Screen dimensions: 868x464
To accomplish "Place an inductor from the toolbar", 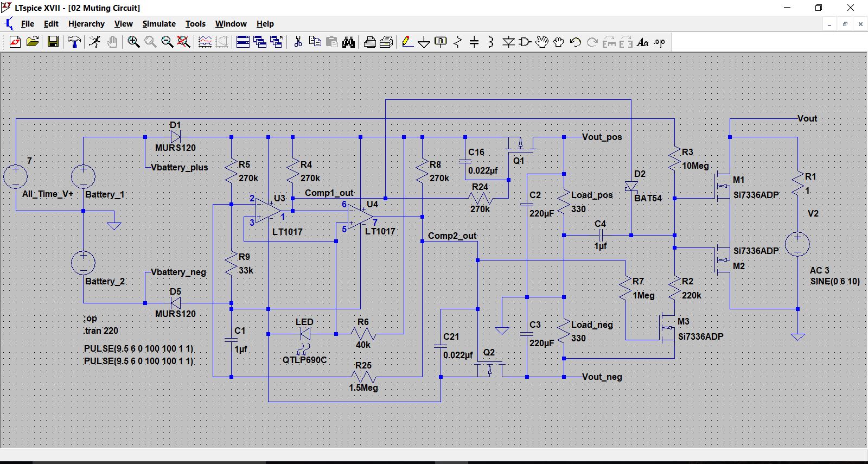I will tap(491, 42).
